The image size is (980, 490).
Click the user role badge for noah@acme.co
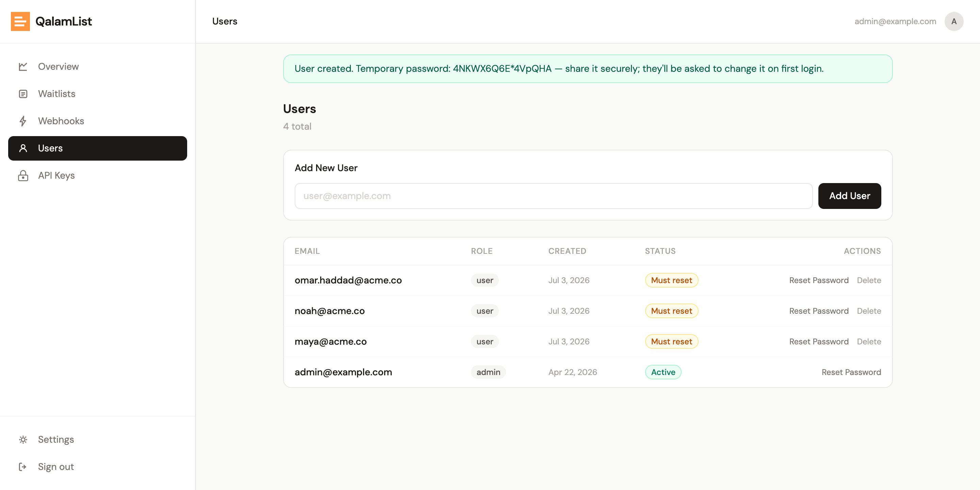(x=485, y=311)
